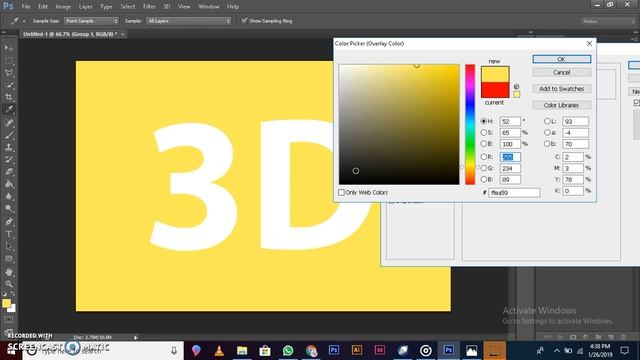Select the Dodge tool
The image size is (640, 360).
coord(9,208)
